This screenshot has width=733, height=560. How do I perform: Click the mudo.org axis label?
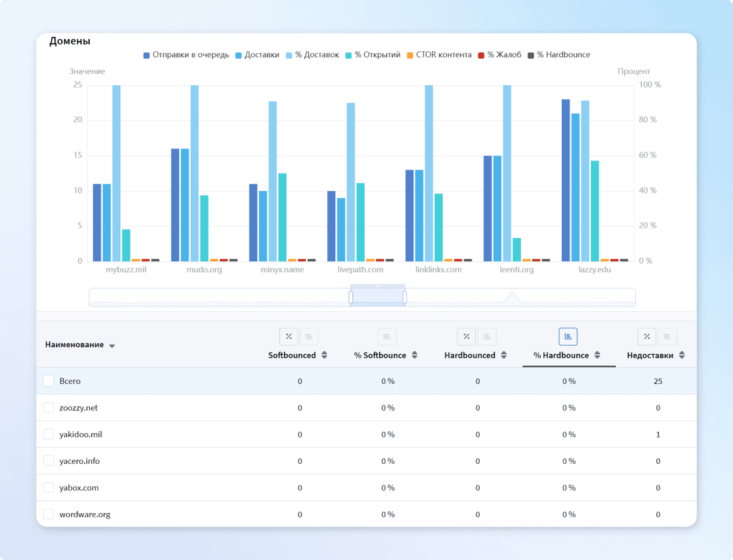204,269
